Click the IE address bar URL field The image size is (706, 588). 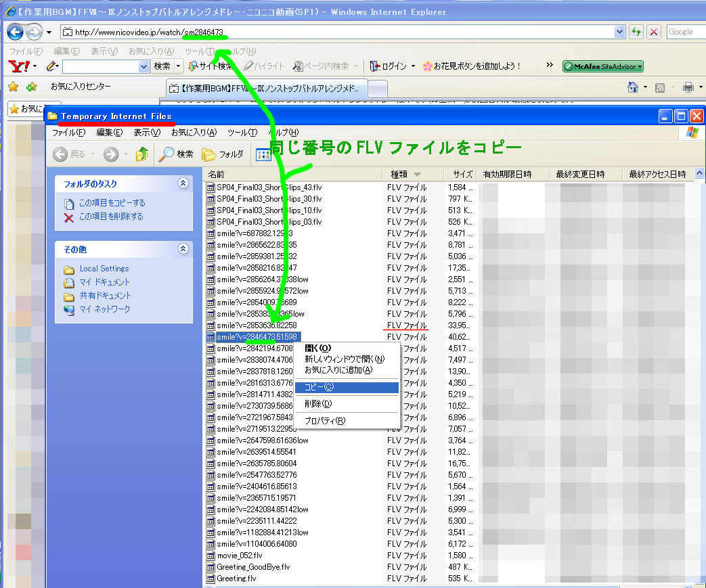[338, 32]
